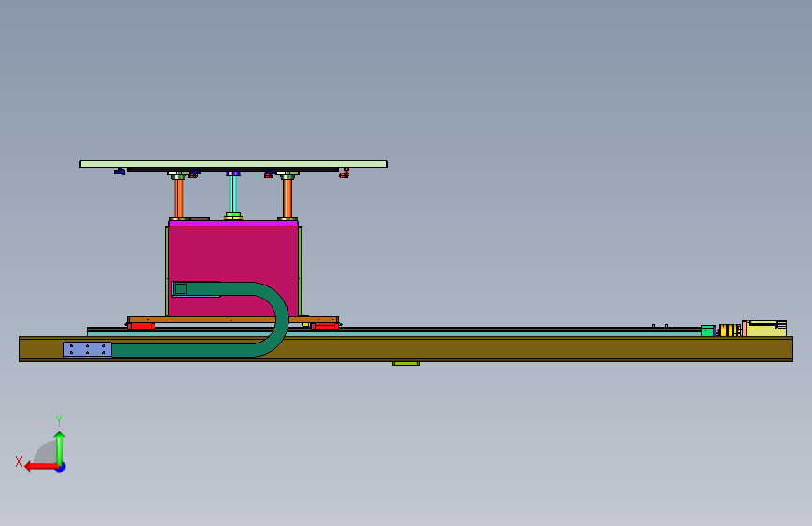The width and height of the screenshot is (812, 526).
Task: Select the square cable chain end connector
Action: pos(180,289)
